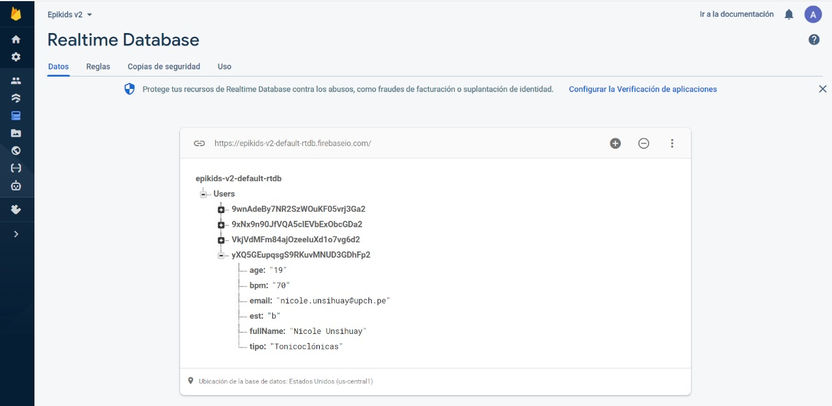Dismiss the App Check banner

[822, 89]
